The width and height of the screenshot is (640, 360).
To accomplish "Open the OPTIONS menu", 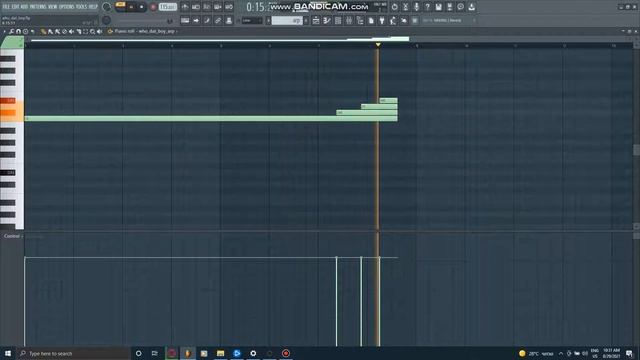I will (x=67, y=7).
